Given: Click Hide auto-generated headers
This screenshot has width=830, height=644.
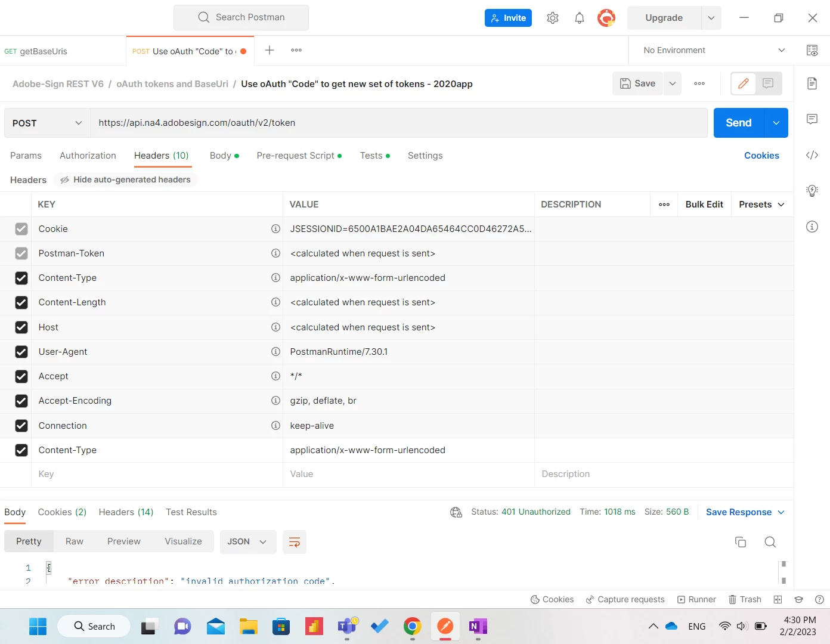Looking at the screenshot, I should tap(126, 179).
